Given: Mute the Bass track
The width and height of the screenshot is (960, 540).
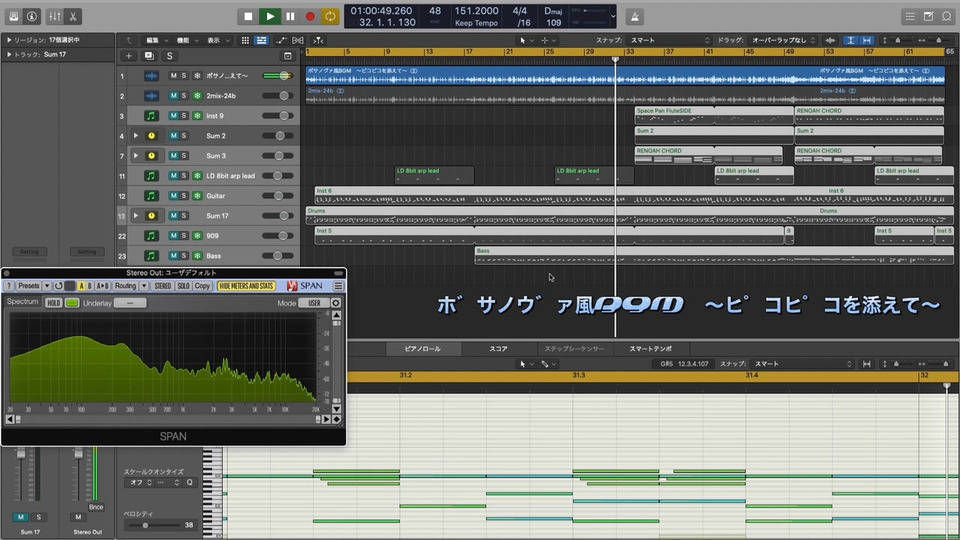Looking at the screenshot, I should coord(173,255).
